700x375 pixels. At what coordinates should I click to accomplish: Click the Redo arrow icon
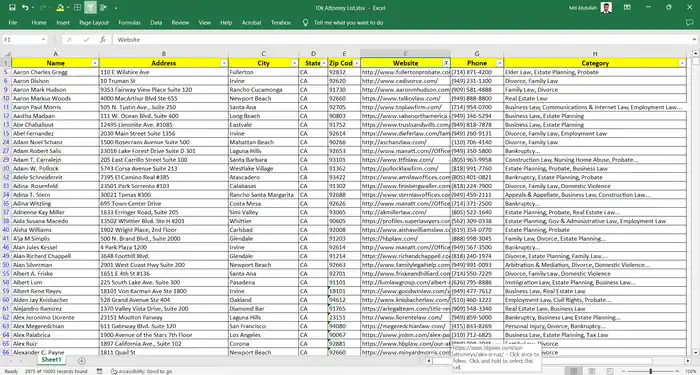[42, 8]
